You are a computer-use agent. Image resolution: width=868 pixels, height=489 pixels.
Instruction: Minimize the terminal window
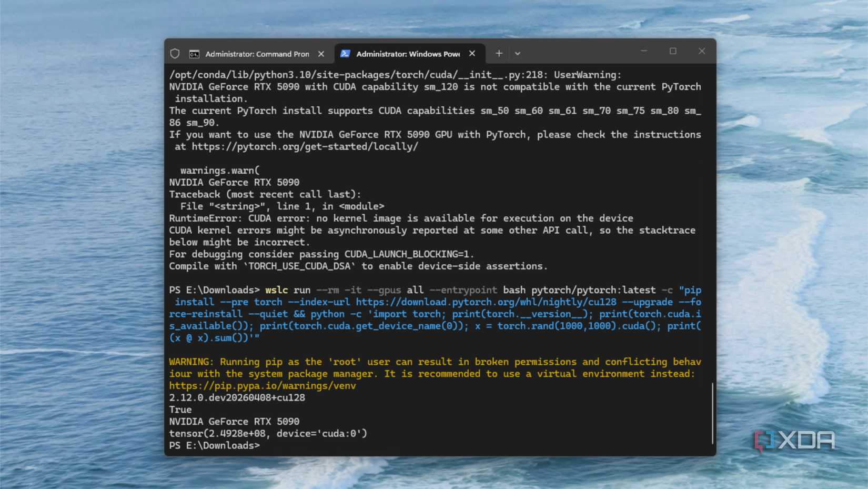[644, 51]
